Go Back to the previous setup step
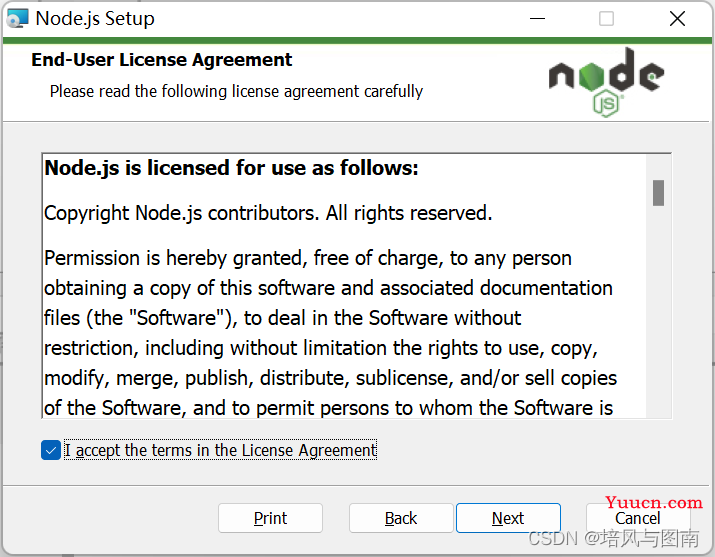This screenshot has height=557, width=715. [401, 518]
